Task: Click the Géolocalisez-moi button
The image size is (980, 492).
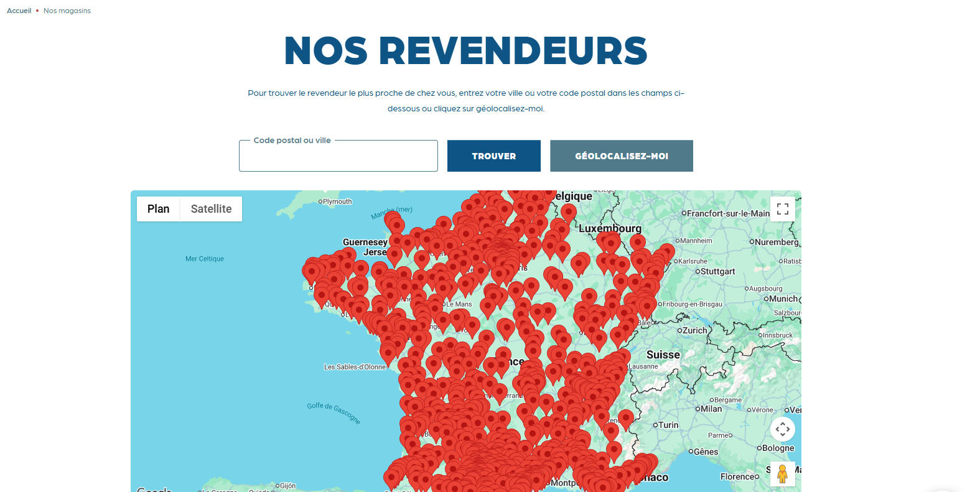Action: pyautogui.click(x=622, y=155)
